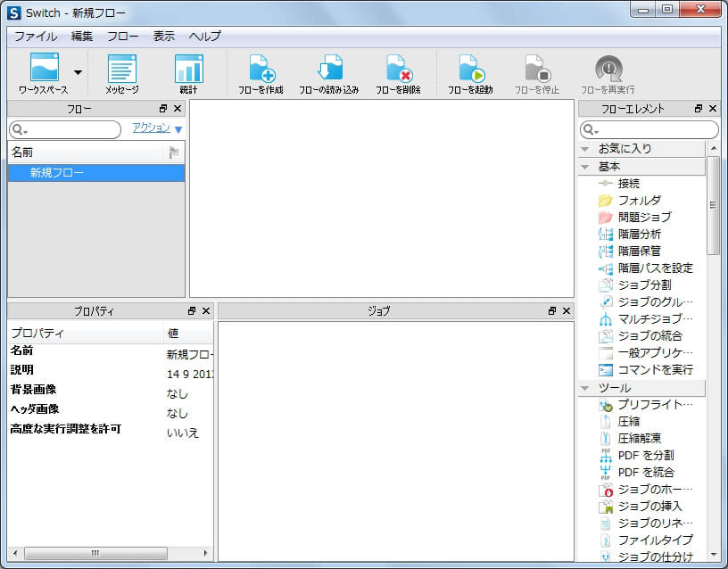Collapse the 基本 category
Screen dimensions: 728x569
(585, 167)
